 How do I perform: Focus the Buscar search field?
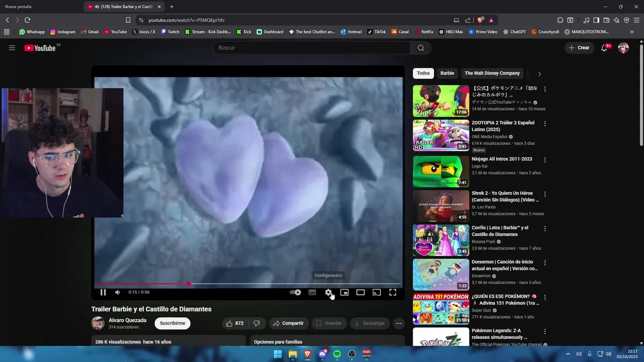[312, 48]
